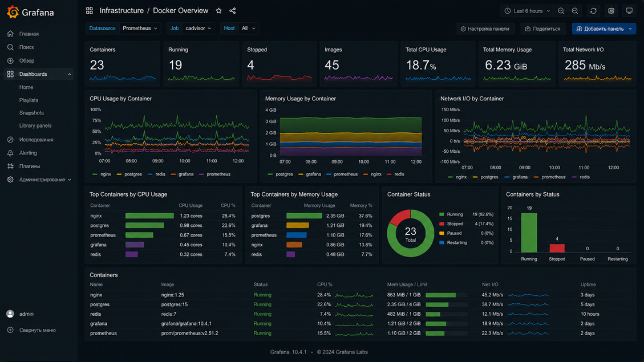This screenshot has height=362, width=644.
Task: Click the Исследования compass icon
Action: (x=10, y=140)
